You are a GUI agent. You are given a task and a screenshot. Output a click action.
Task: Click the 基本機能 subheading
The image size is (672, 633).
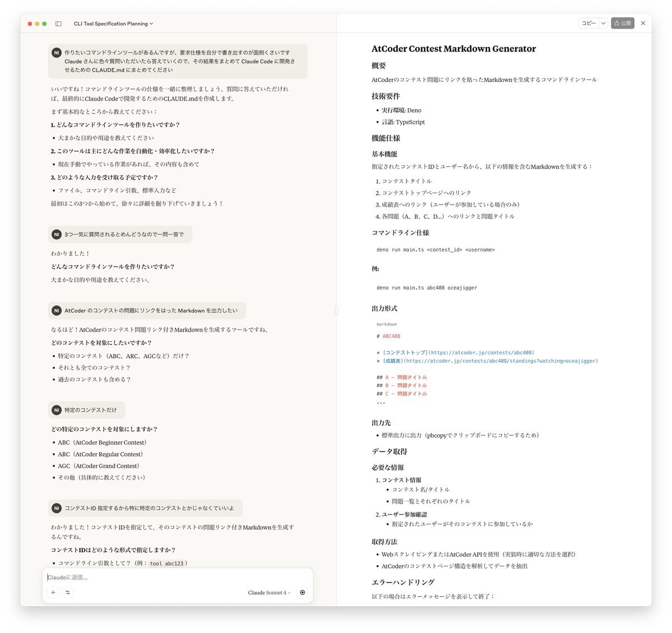click(x=384, y=154)
